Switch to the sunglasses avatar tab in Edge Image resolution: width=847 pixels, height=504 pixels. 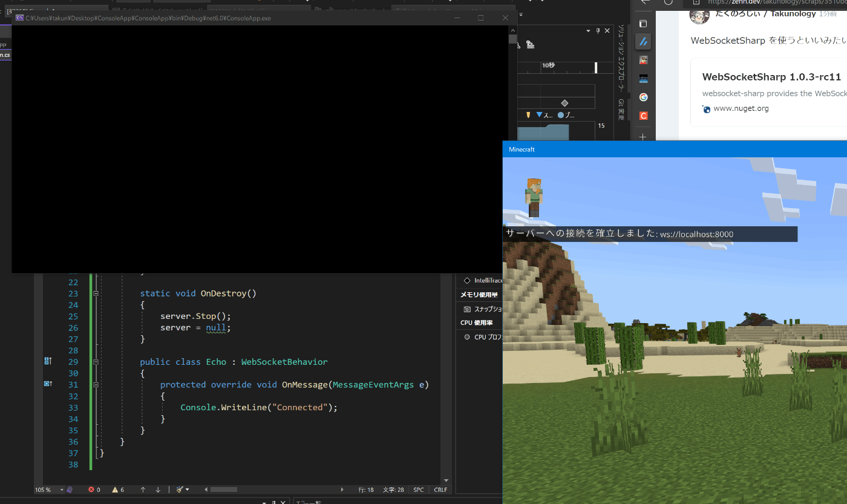[643, 61]
